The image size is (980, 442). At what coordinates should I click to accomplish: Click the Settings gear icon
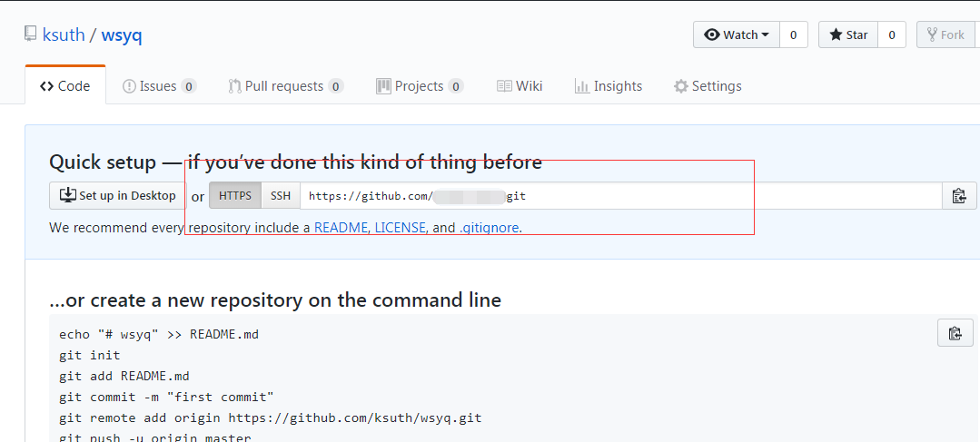[680, 86]
